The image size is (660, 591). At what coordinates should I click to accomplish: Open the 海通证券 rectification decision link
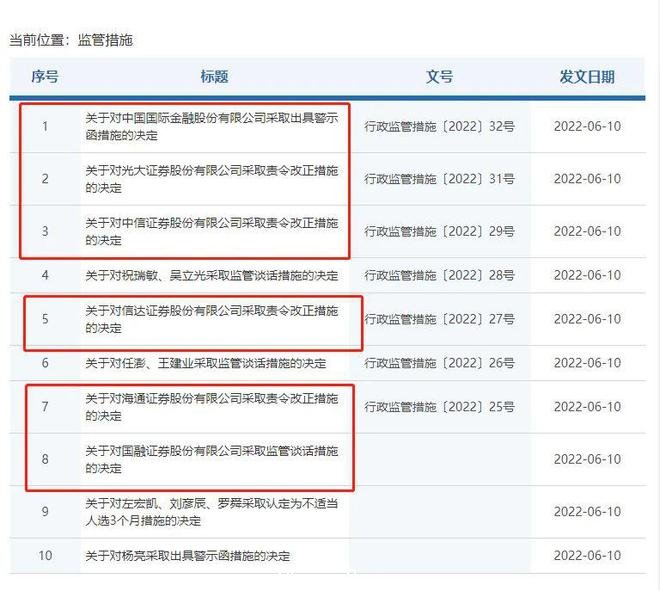tap(211, 407)
